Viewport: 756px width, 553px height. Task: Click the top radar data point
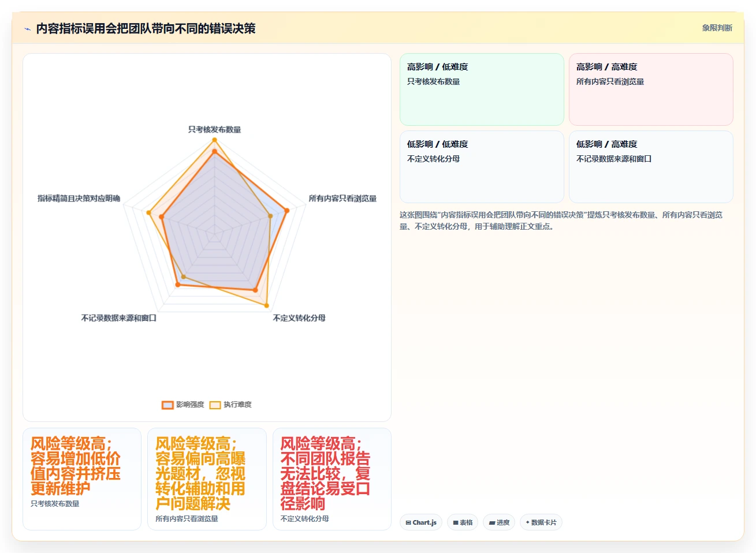coord(214,140)
